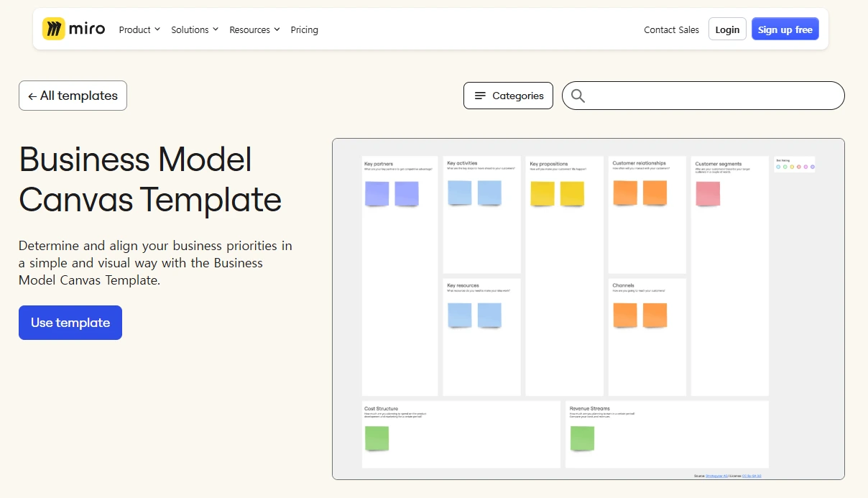Open the Categories filter
The width and height of the screenshot is (868, 498).
click(508, 96)
